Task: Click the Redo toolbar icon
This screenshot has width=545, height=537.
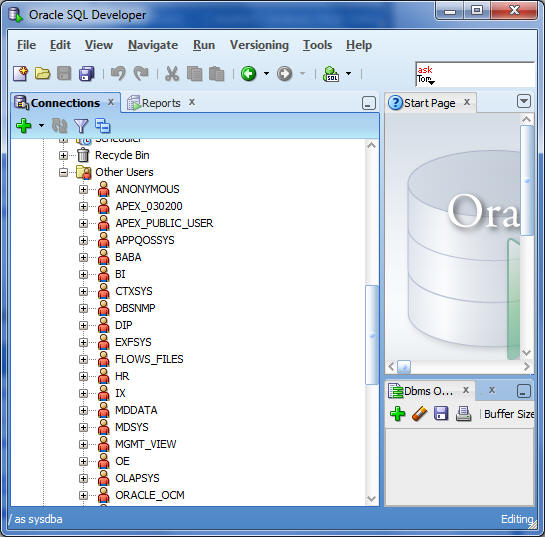Action: click(141, 74)
